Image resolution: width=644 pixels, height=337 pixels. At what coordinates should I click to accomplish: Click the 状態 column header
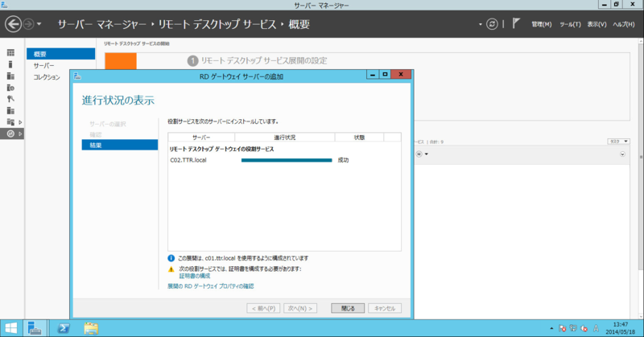[359, 138]
